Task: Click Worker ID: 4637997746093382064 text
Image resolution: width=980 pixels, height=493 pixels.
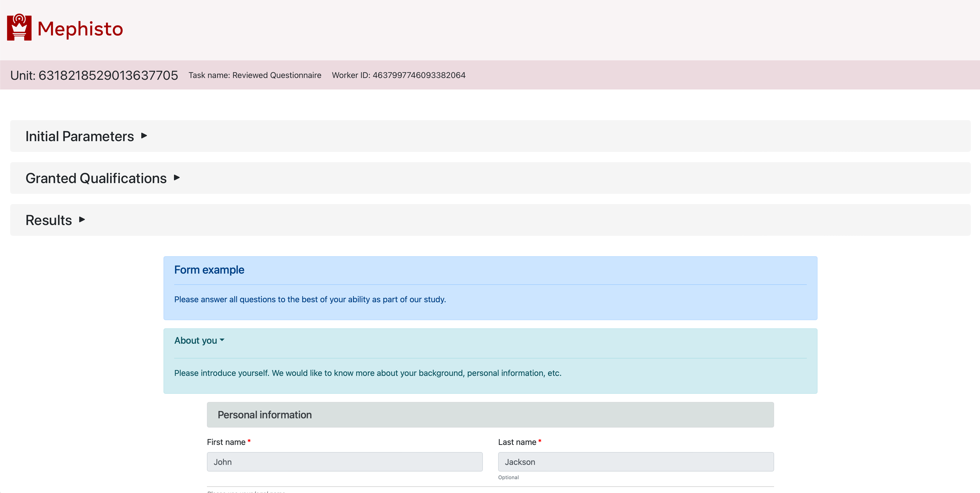Action: tap(399, 75)
